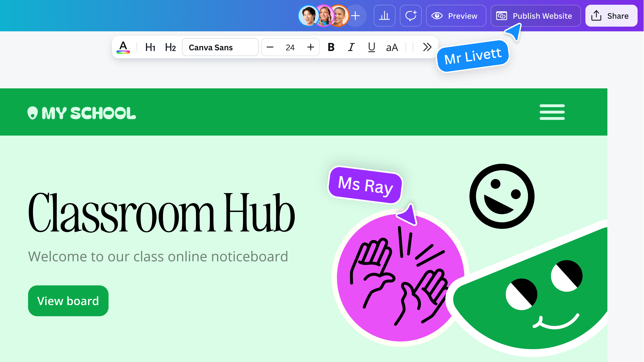Image resolution: width=644 pixels, height=362 pixels.
Task: Add a comment with speech bubble icon
Action: (411, 16)
